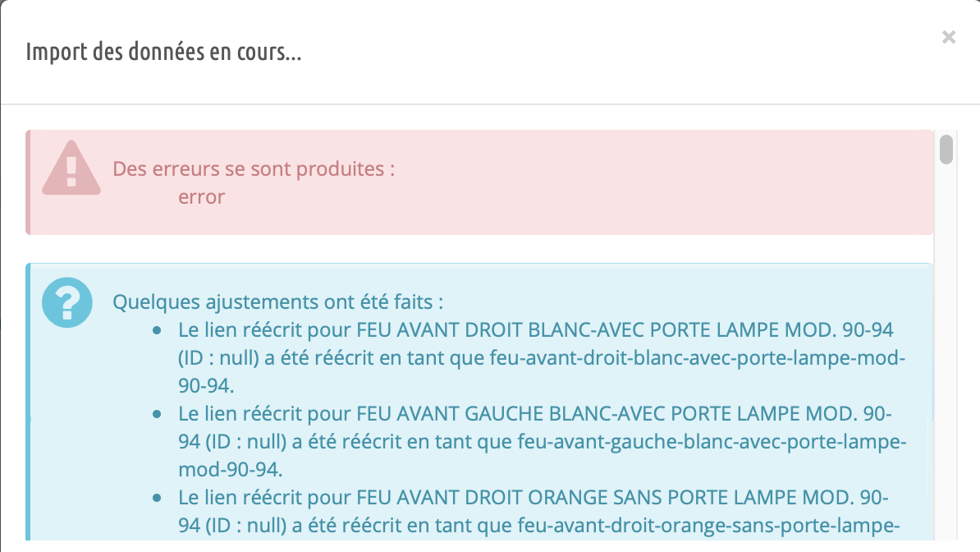Close the data import dialog
Screen dimensions: 980x552
(x=949, y=38)
